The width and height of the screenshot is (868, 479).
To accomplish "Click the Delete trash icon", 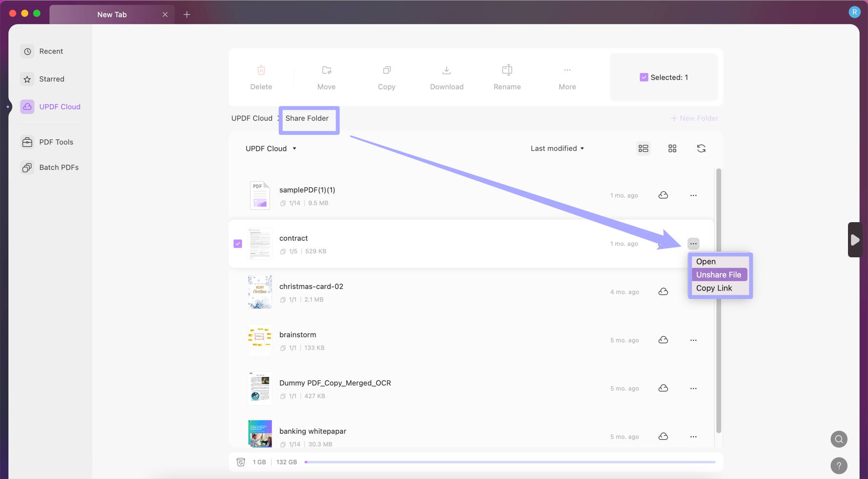I will pos(261,70).
